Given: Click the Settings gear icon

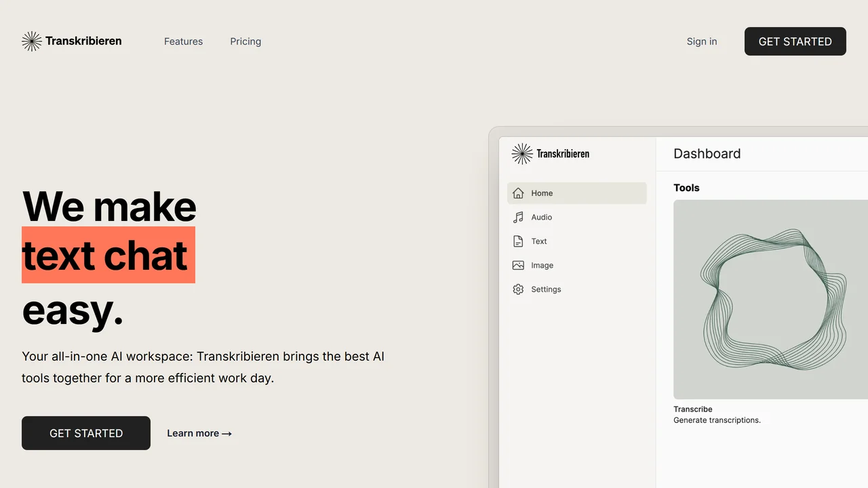Looking at the screenshot, I should click(x=518, y=289).
